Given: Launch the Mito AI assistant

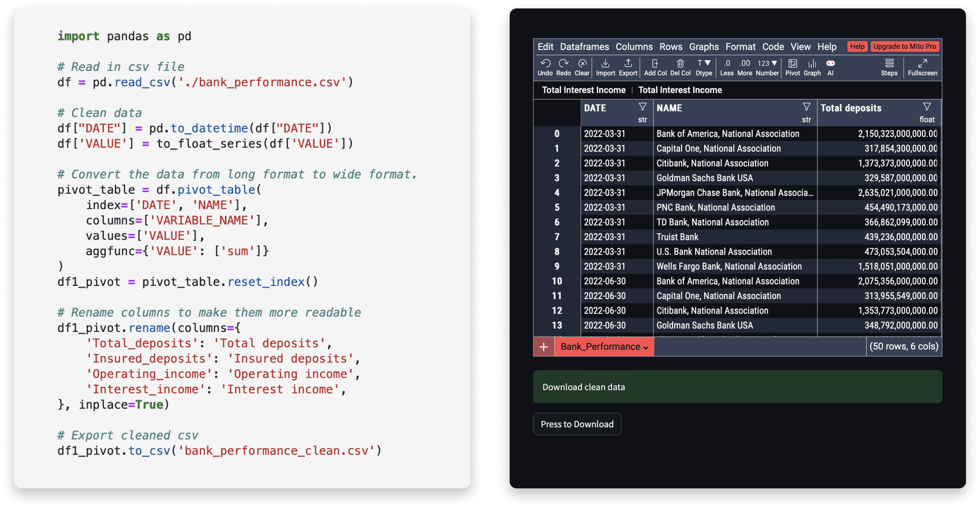Looking at the screenshot, I should pos(830,67).
